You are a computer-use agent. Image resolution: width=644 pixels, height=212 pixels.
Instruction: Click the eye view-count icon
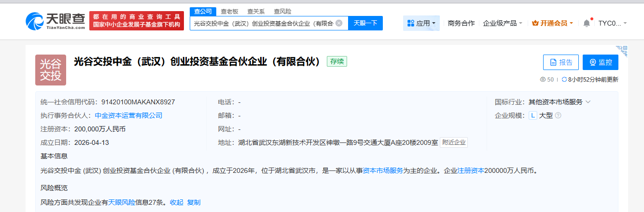point(543,80)
